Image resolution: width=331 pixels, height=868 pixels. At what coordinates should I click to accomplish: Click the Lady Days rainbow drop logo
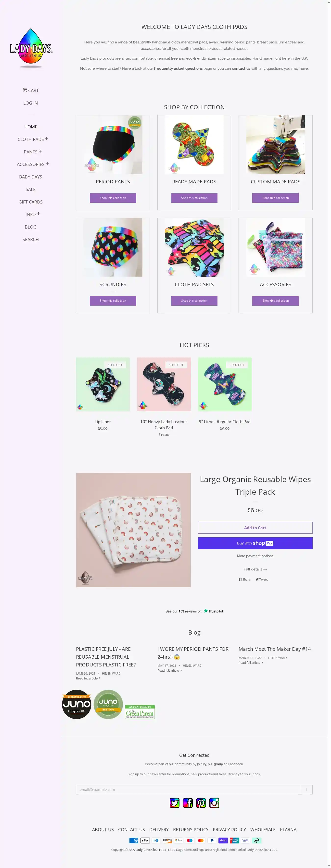pyautogui.click(x=31, y=48)
